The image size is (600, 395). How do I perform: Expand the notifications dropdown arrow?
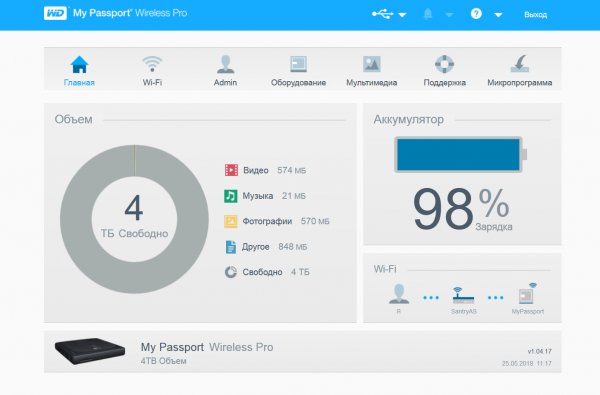pyautogui.click(x=449, y=15)
